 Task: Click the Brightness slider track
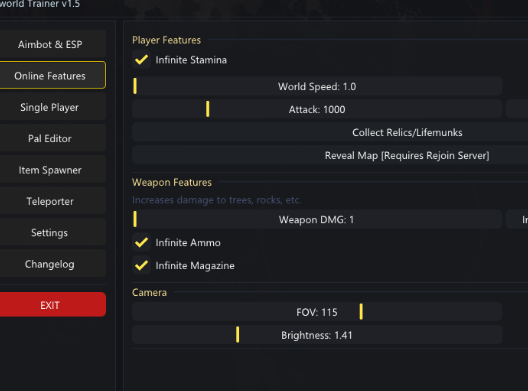click(317, 335)
